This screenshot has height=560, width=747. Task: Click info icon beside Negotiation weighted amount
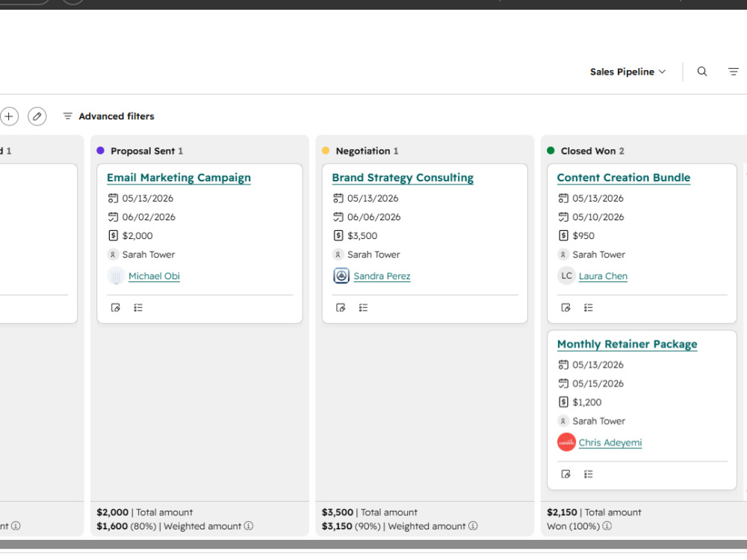[473, 526]
